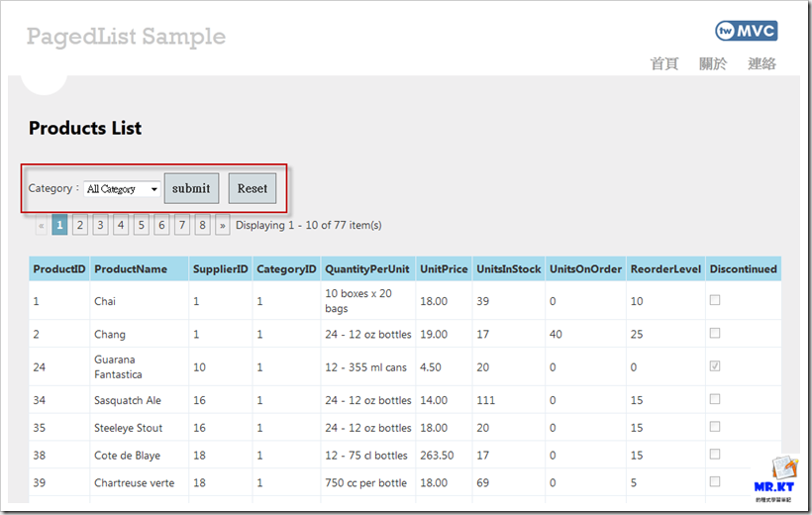Toggle Discontinued checkbox for Guarana Fantastica
This screenshot has width=812, height=515.
point(715,366)
